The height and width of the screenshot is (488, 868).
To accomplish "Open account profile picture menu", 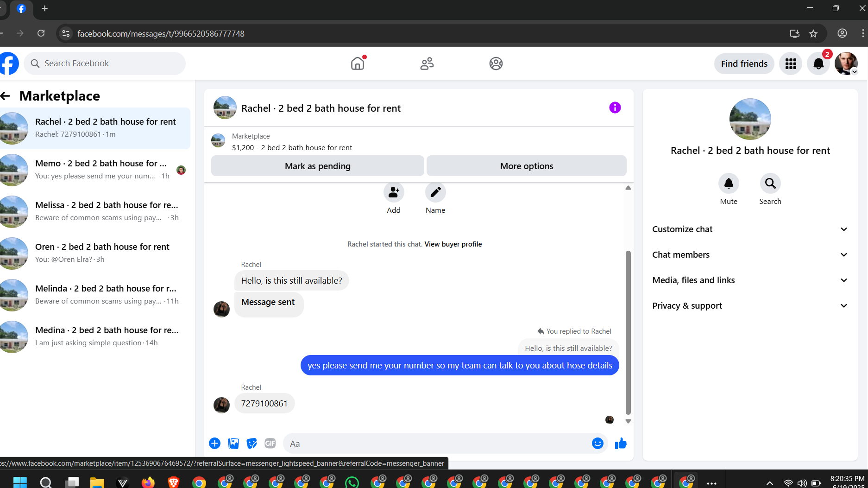I will click(x=846, y=63).
